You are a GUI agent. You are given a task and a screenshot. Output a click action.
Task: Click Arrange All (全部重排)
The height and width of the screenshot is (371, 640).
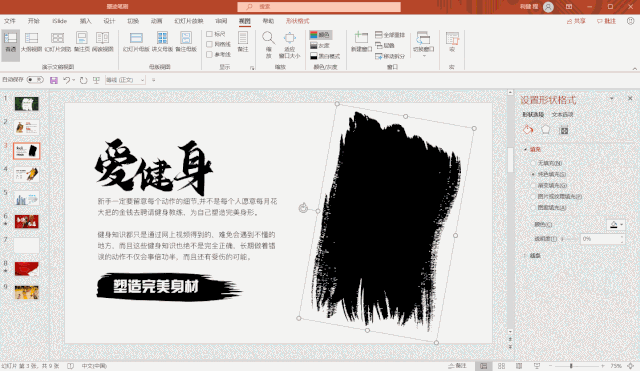tap(390, 35)
